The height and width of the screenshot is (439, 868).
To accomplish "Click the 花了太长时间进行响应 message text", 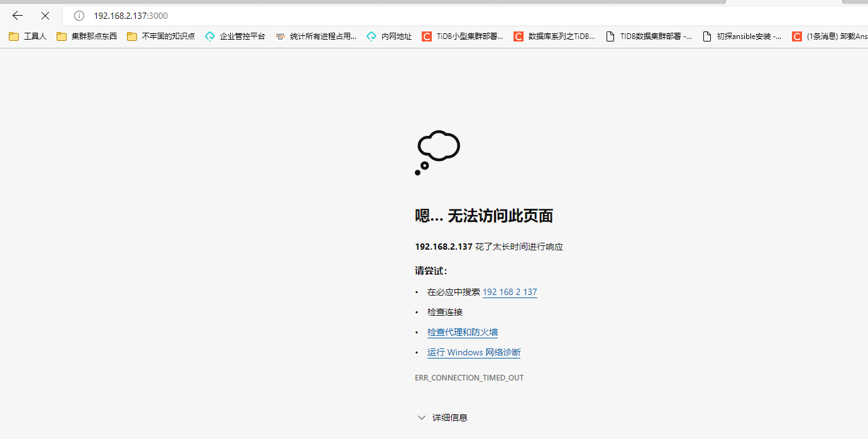I will 519,247.
